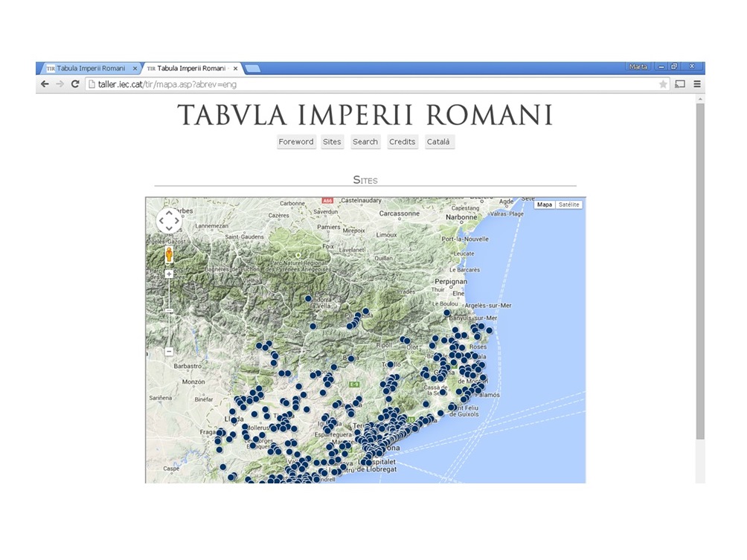Pan the map up with the arrow control
The width and height of the screenshot is (747, 560).
coord(169,212)
